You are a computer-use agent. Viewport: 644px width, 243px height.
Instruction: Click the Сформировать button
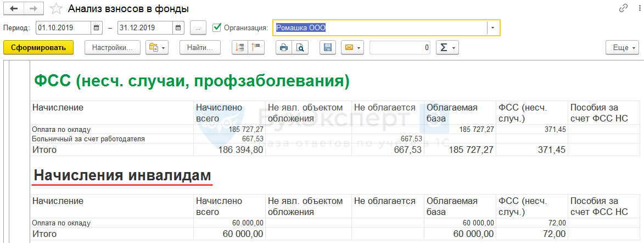click(38, 48)
